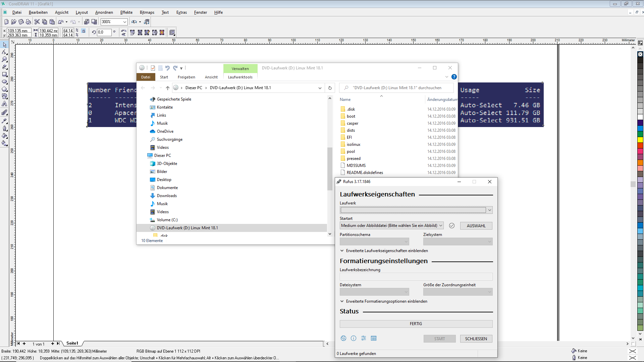Toggle the non-proportional scaling lock

click(x=84, y=31)
